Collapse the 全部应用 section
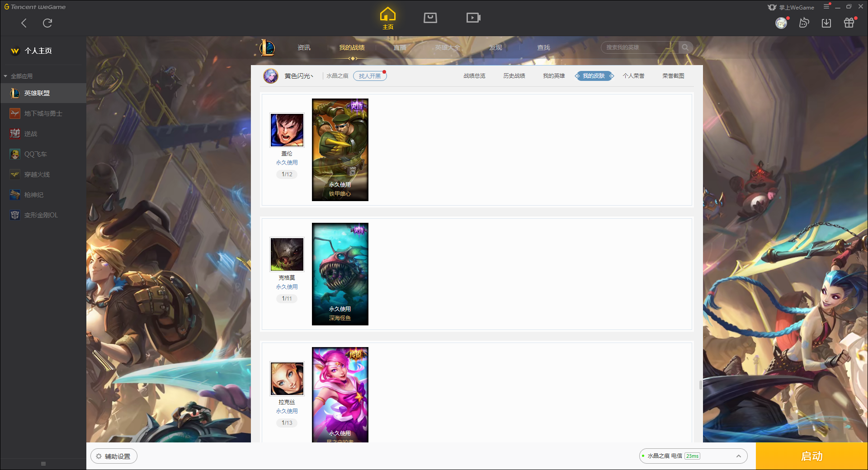This screenshot has height=470, width=868. [x=5, y=76]
